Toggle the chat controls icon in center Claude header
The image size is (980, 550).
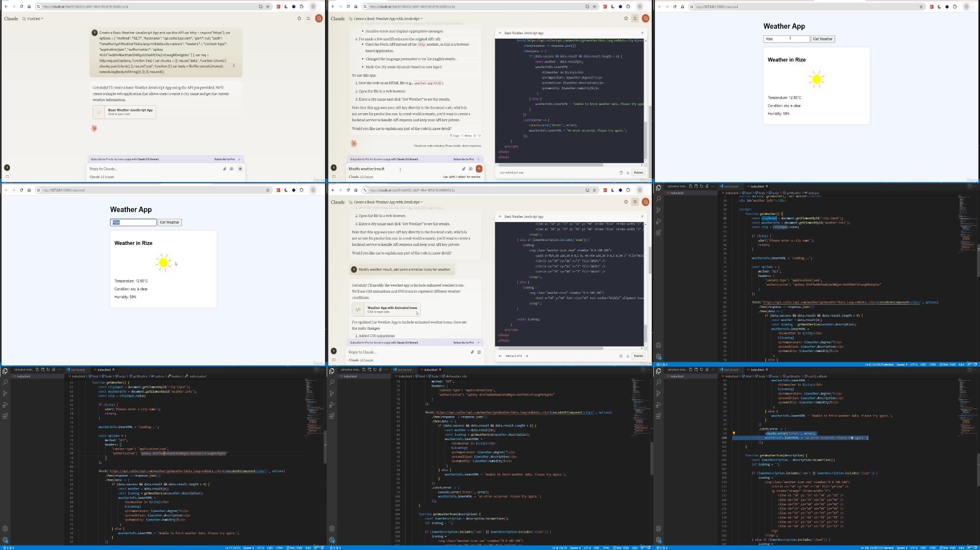pos(635,202)
